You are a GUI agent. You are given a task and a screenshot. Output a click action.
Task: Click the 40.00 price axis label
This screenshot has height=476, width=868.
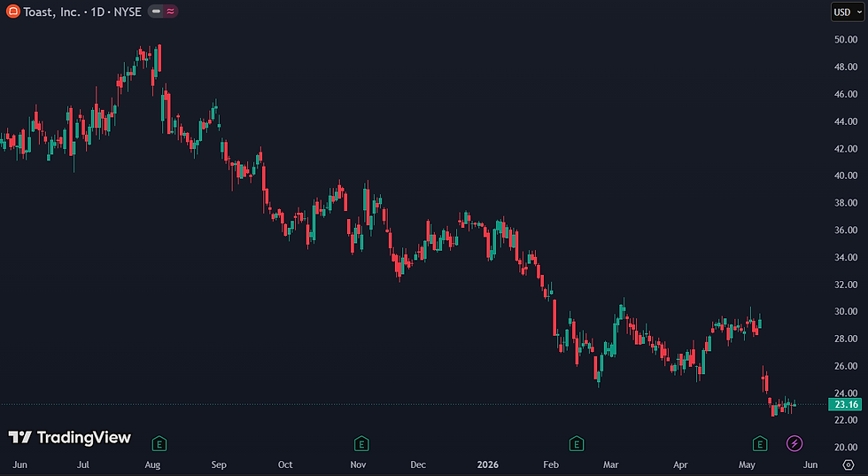846,176
